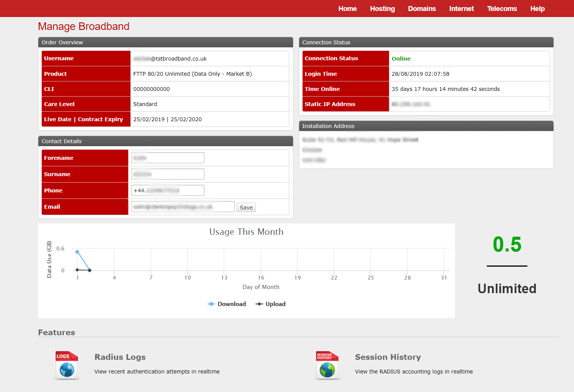Screen dimensions: 574x392
Task: Open the Session History icon
Action: coord(327,365)
